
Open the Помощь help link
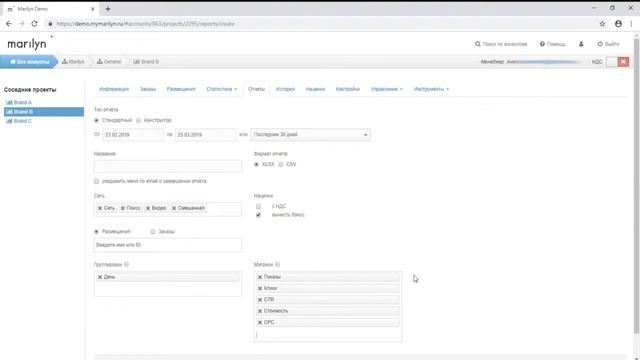click(x=552, y=44)
